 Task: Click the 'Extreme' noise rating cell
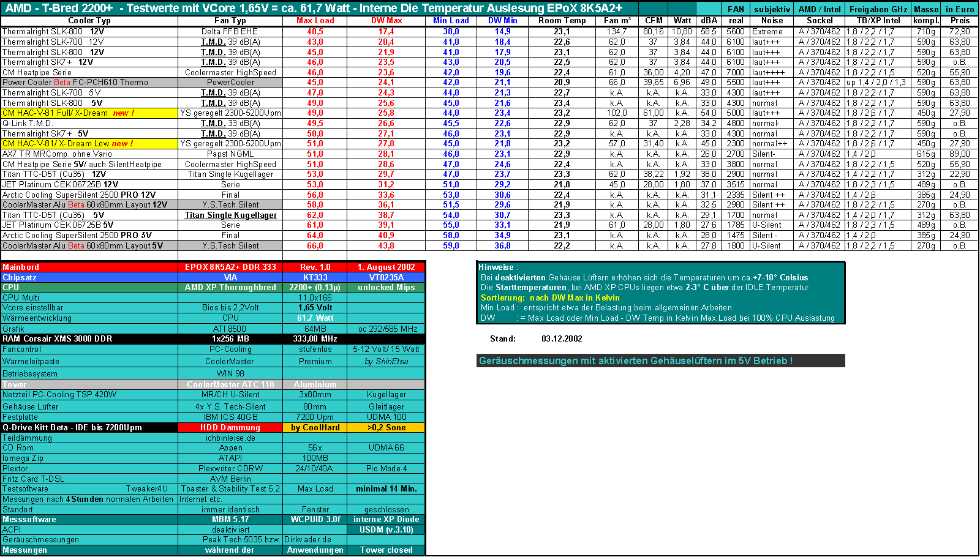[x=772, y=32]
